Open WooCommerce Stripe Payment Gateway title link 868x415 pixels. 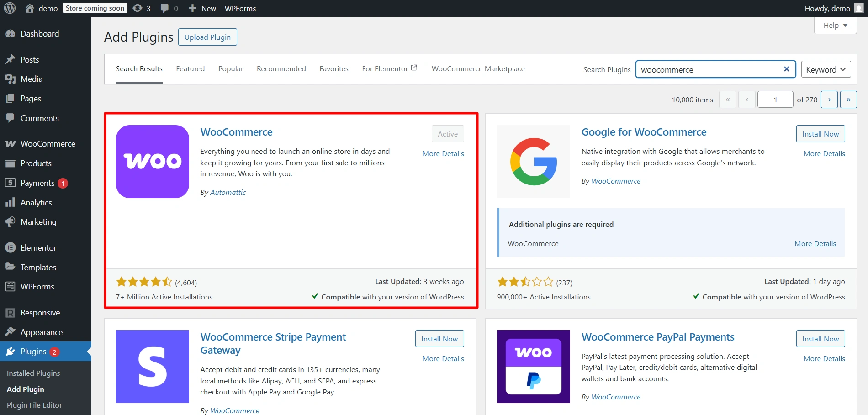(273, 344)
